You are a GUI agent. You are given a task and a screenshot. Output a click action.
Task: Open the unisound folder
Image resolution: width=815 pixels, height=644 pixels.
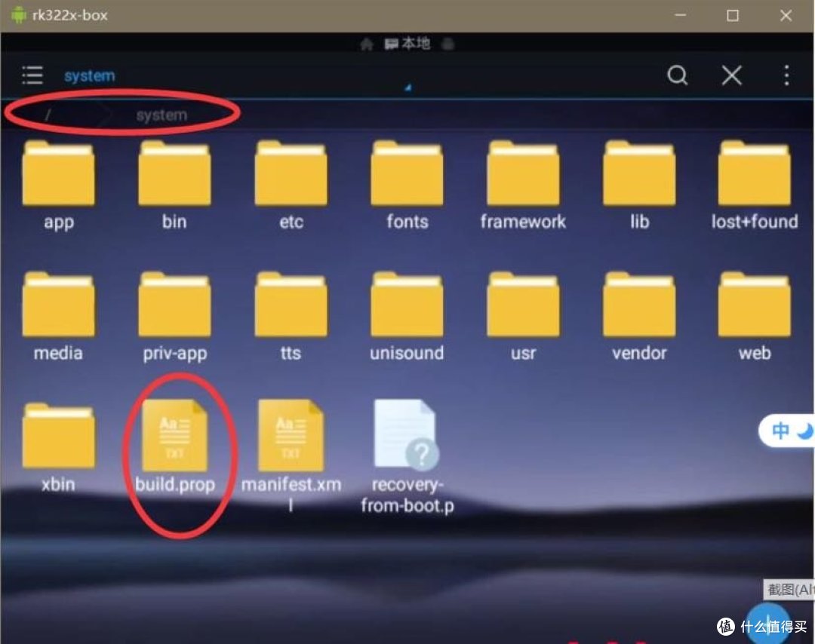click(407, 317)
